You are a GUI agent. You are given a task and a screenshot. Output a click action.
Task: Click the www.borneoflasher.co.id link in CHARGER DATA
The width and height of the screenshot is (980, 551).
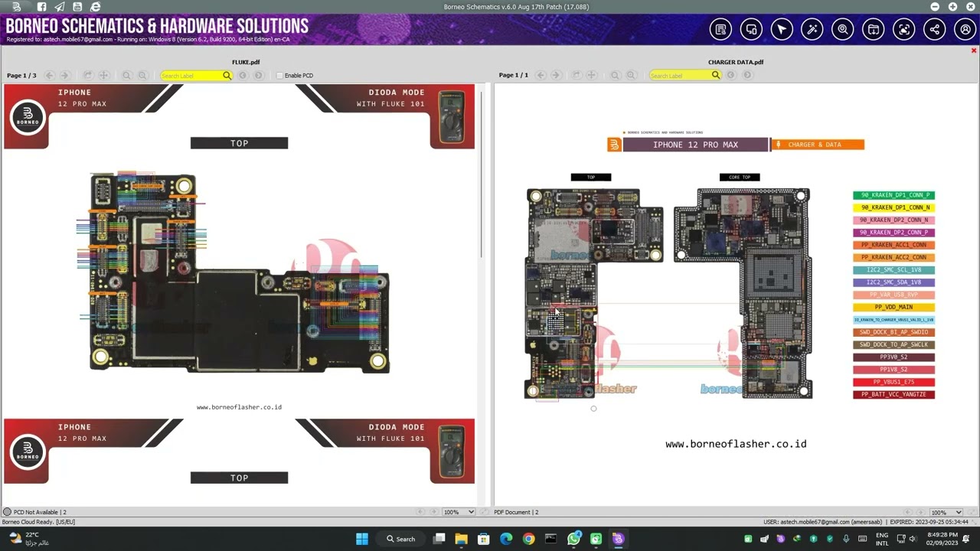pos(736,444)
